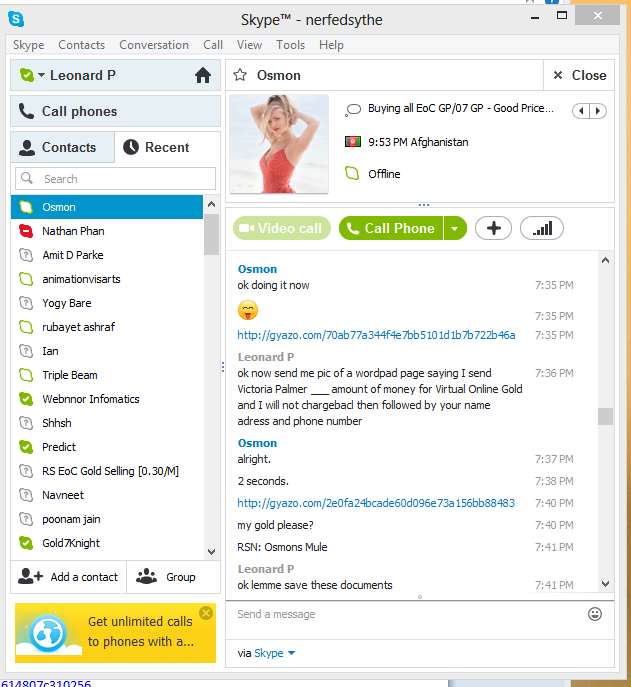Open the status dropdown next to Leonard P
631x687 pixels.
pos(41,75)
